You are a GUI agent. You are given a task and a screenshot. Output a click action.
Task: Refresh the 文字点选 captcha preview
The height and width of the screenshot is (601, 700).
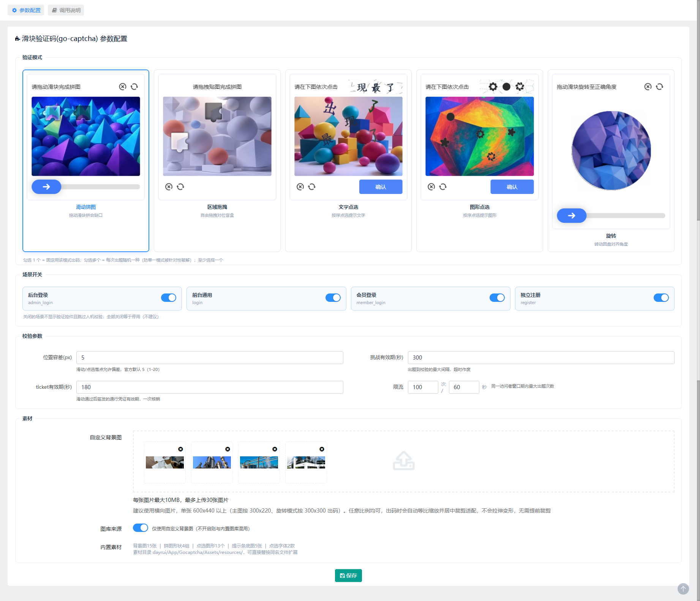coord(312,186)
